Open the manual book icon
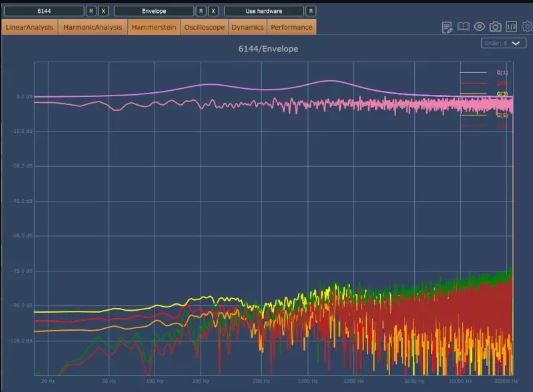Screen dimensions: 533x392 pyautogui.click(x=463, y=27)
